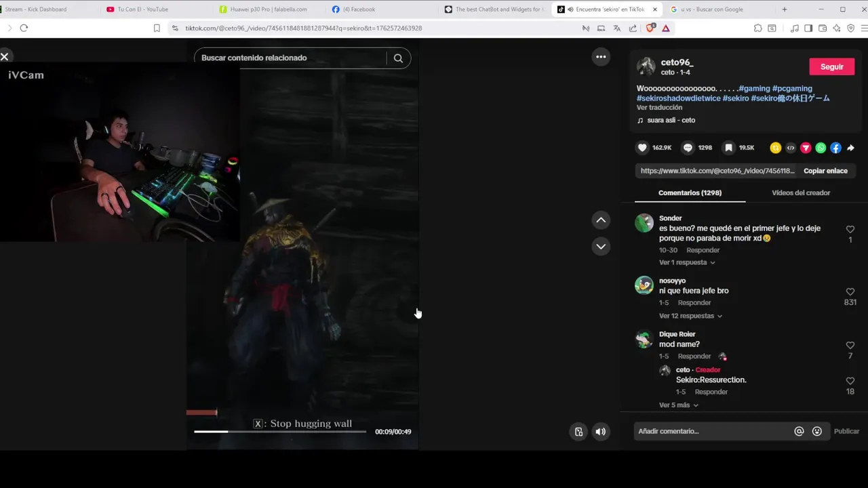
Task: Go to next video with down arrow
Action: pos(601,246)
